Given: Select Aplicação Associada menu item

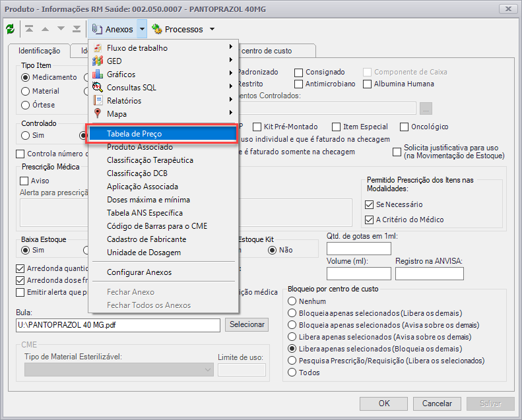Looking at the screenshot, I should click(162, 187).
